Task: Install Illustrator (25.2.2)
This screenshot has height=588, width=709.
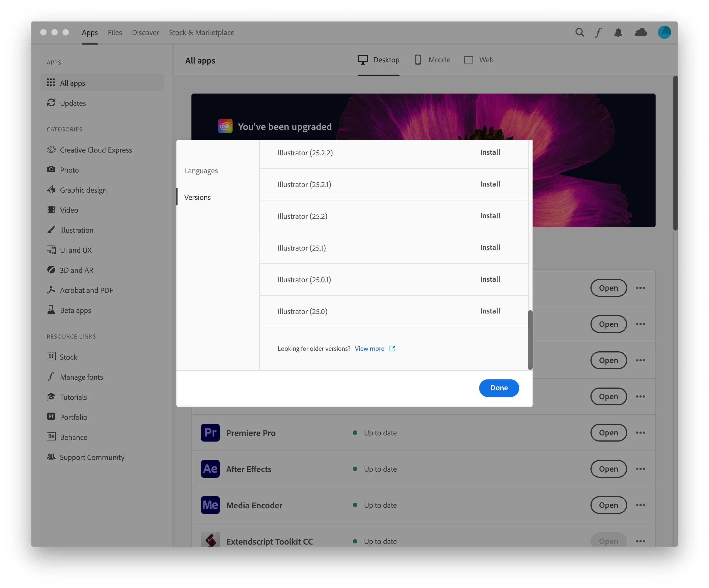Action: pos(490,152)
